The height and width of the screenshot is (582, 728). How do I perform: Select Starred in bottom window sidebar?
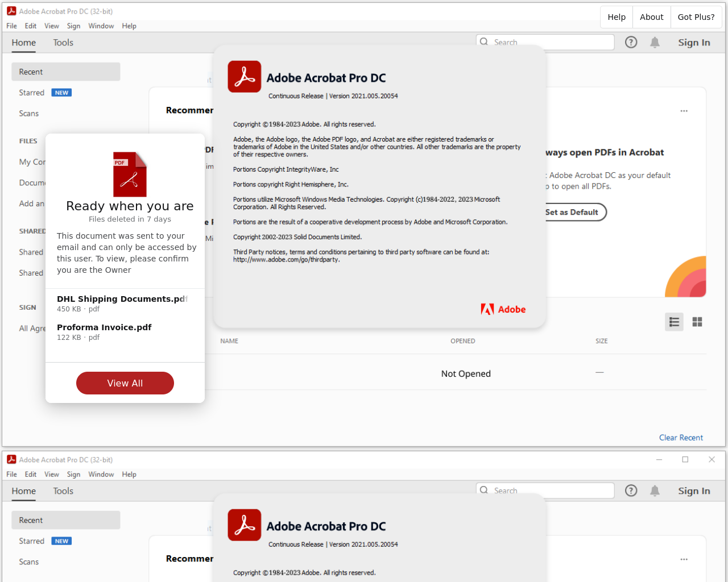(x=31, y=541)
